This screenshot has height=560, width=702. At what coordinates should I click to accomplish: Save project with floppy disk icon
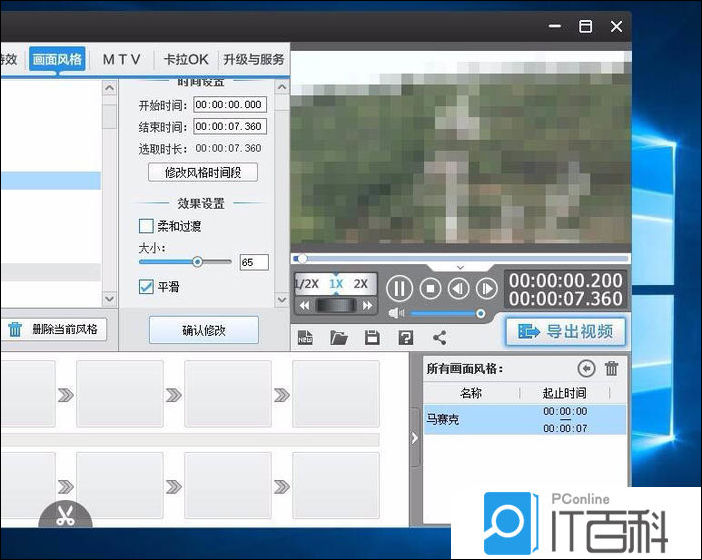[372, 338]
